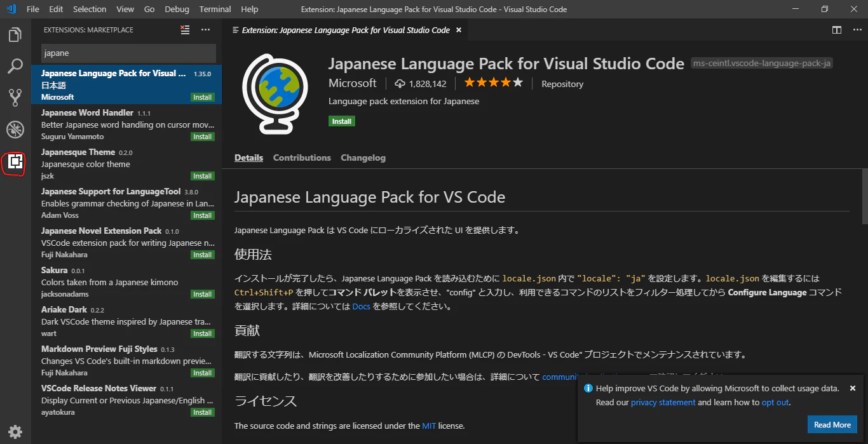Install the Japanese Novel Extension Pack
Image resolution: width=868 pixels, height=444 pixels.
[x=203, y=255]
